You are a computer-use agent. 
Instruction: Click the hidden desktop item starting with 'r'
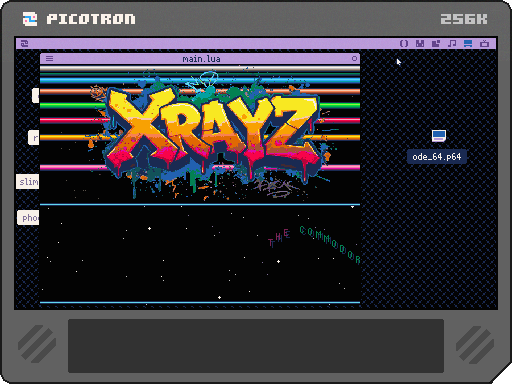click(34, 137)
